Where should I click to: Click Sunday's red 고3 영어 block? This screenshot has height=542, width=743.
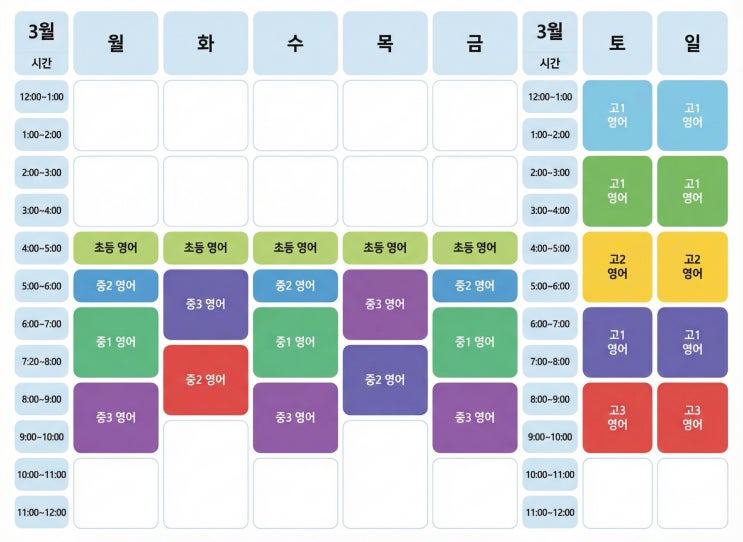point(692,417)
